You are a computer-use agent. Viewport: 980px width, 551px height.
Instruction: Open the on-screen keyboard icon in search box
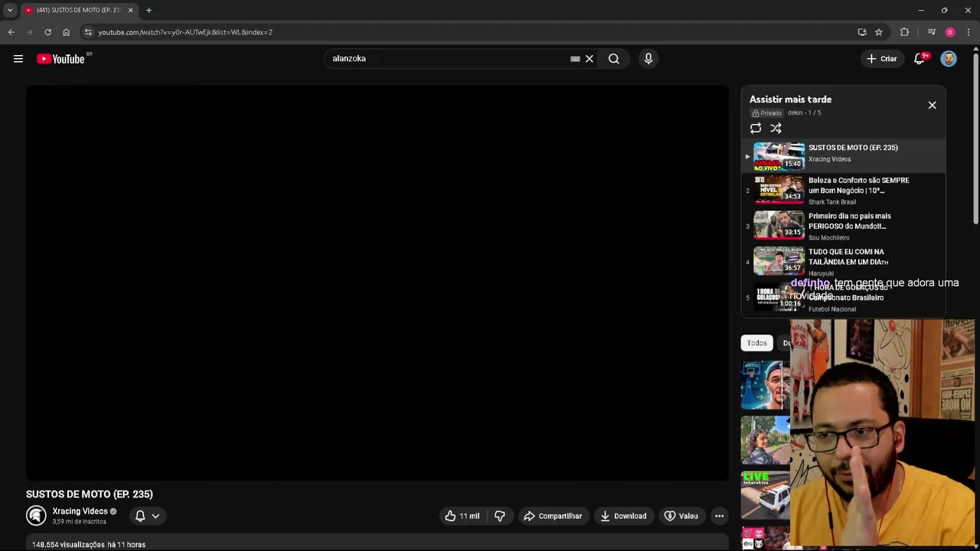coord(575,59)
